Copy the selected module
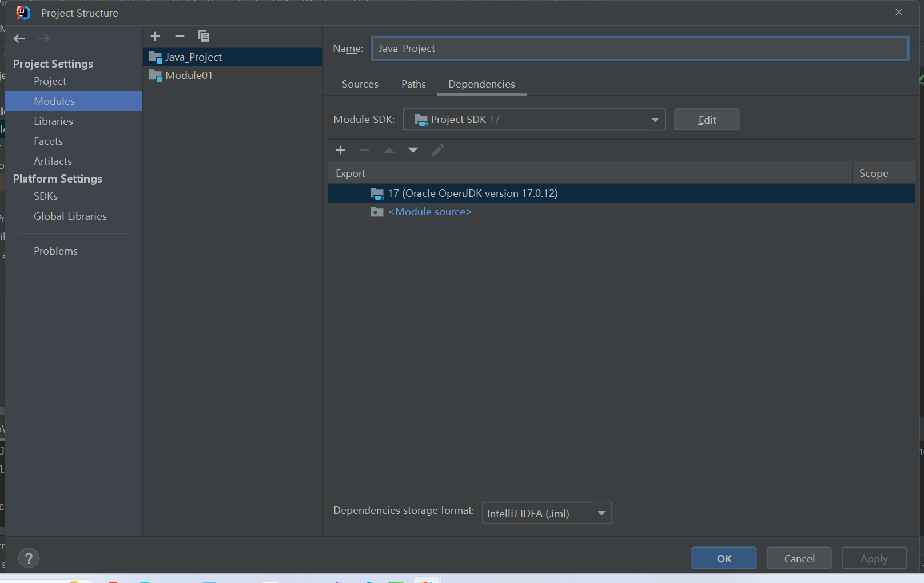The width and height of the screenshot is (924, 583). click(x=204, y=36)
